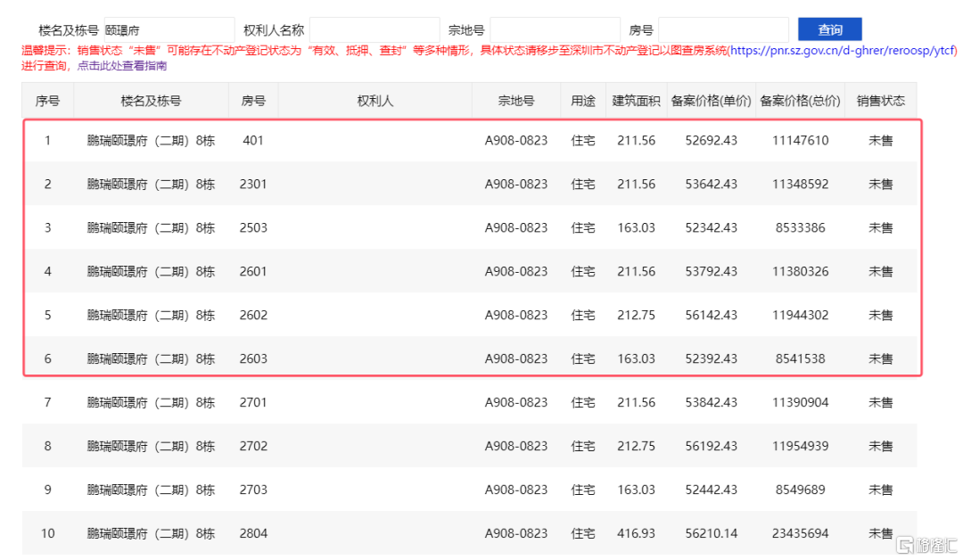Click unit price 52692.43

coord(712,141)
